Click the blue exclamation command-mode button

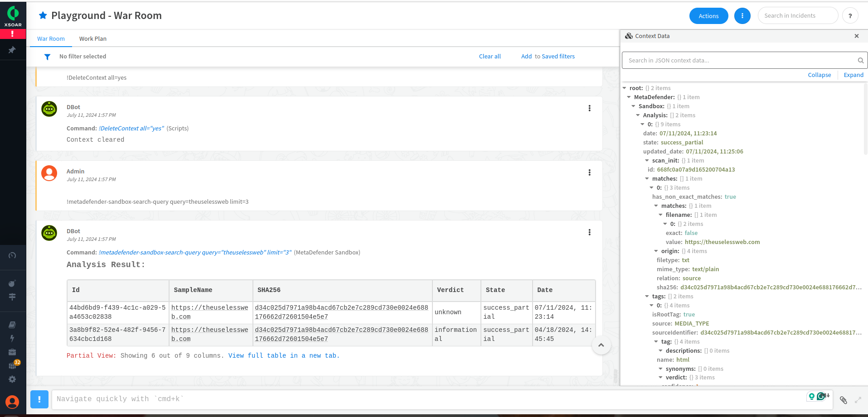39,399
